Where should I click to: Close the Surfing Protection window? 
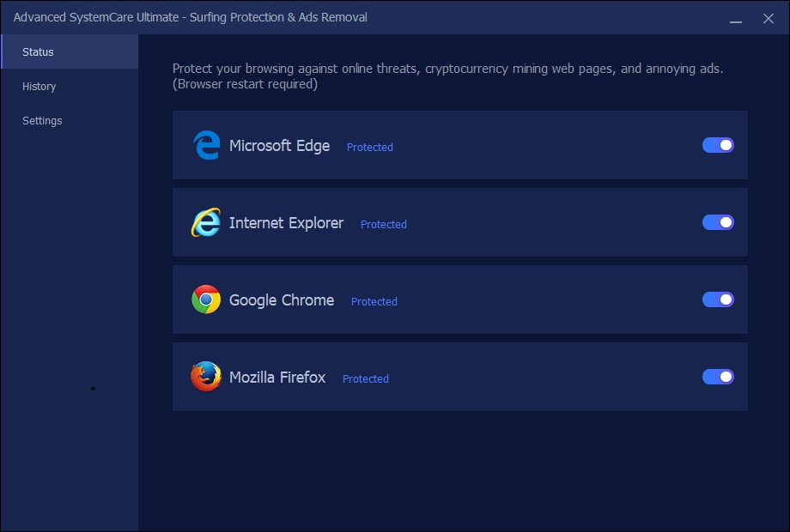point(769,19)
